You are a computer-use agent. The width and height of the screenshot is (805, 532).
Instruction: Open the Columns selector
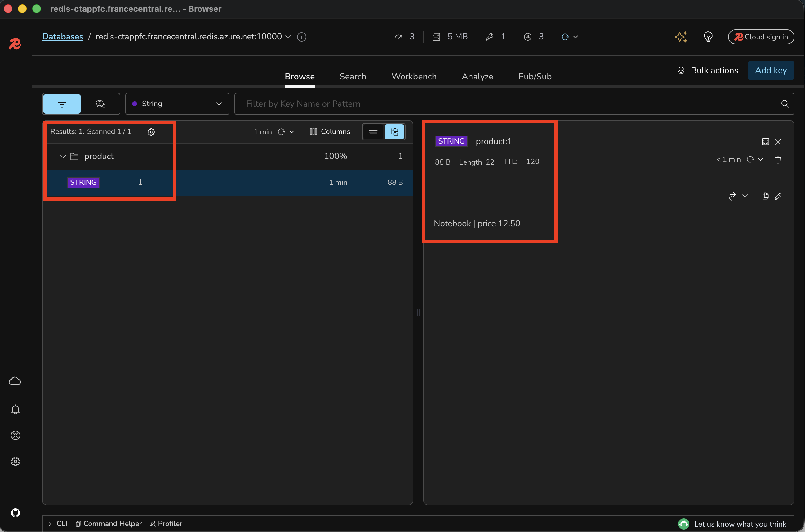[x=330, y=132]
